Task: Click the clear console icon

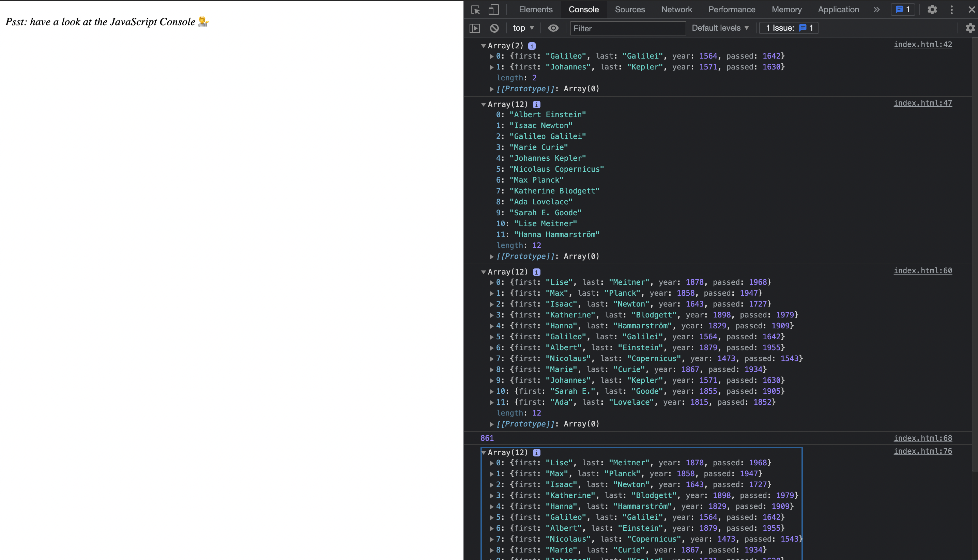Action: (x=494, y=28)
